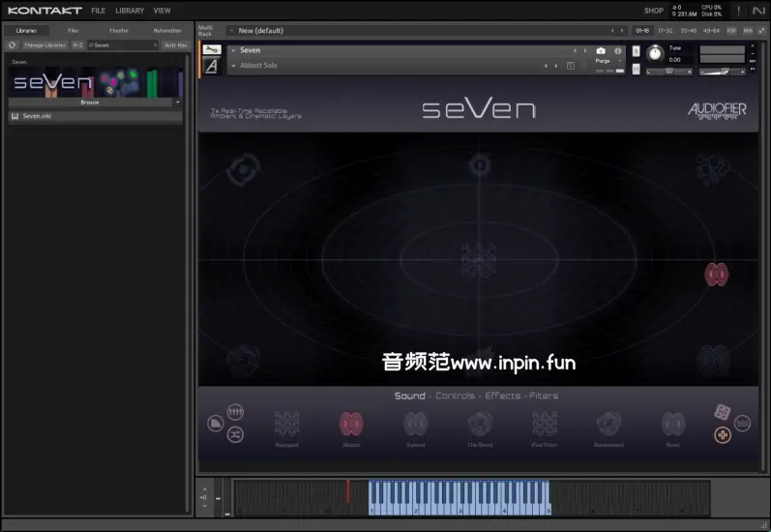
Task: Switch to the Monitor browser tab
Action: tap(119, 31)
